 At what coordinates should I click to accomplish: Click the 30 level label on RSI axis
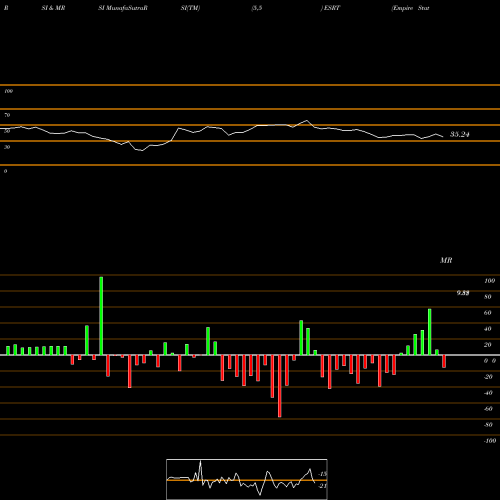click(7, 147)
